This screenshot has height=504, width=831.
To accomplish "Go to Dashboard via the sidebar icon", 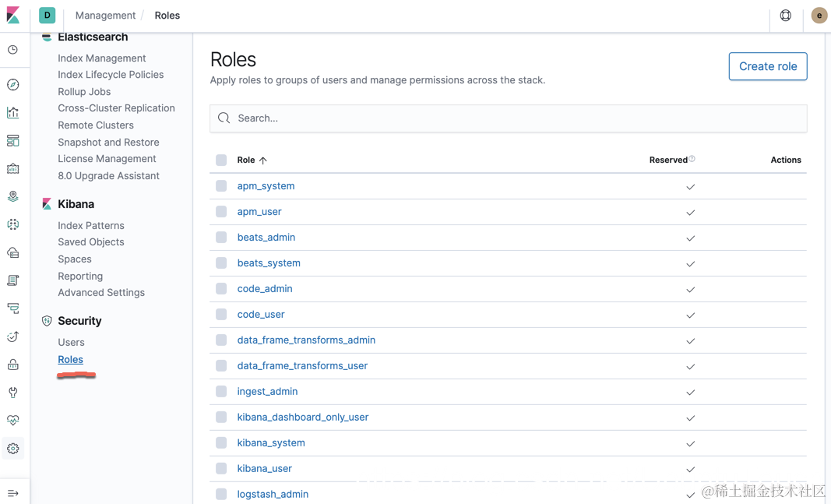I will pyautogui.click(x=13, y=141).
